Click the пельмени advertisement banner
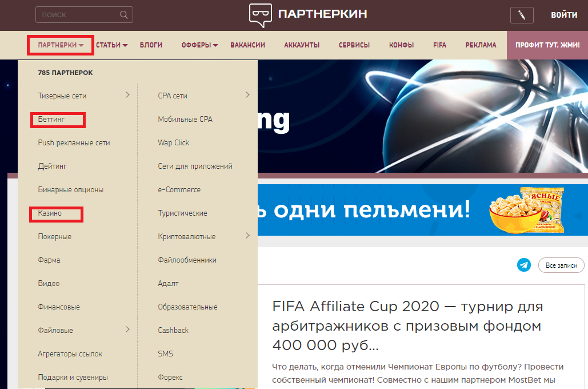This screenshot has width=588, height=389. (423, 209)
